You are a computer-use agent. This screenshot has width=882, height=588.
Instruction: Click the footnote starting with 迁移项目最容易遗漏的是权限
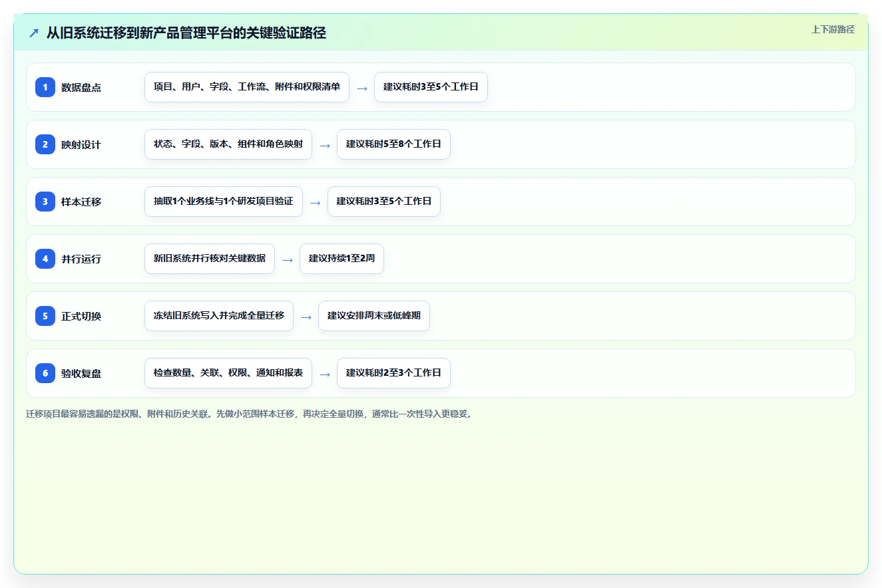pyautogui.click(x=250, y=414)
